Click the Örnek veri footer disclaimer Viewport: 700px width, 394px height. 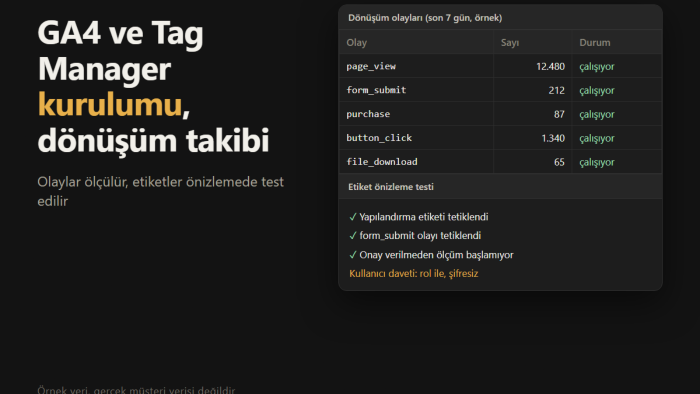[x=136, y=390]
